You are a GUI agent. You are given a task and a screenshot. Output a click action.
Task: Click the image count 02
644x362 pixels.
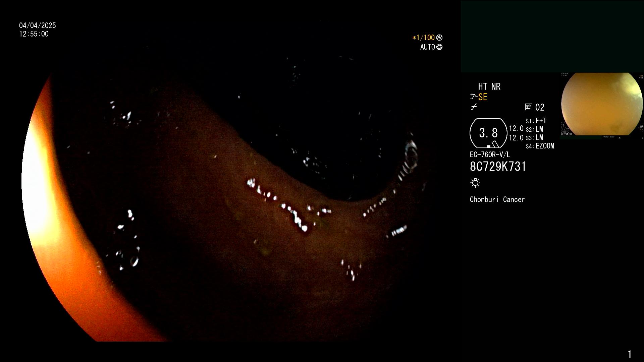click(x=540, y=107)
